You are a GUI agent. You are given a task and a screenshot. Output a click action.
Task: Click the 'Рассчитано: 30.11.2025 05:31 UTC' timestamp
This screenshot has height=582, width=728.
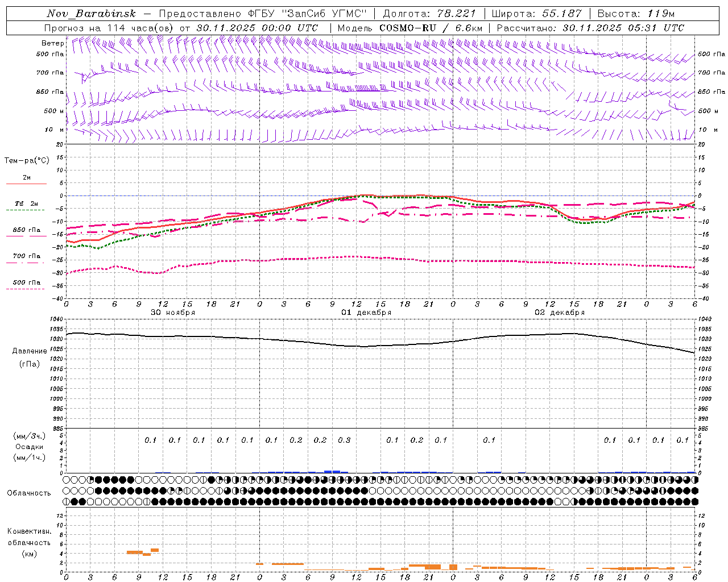coord(590,28)
